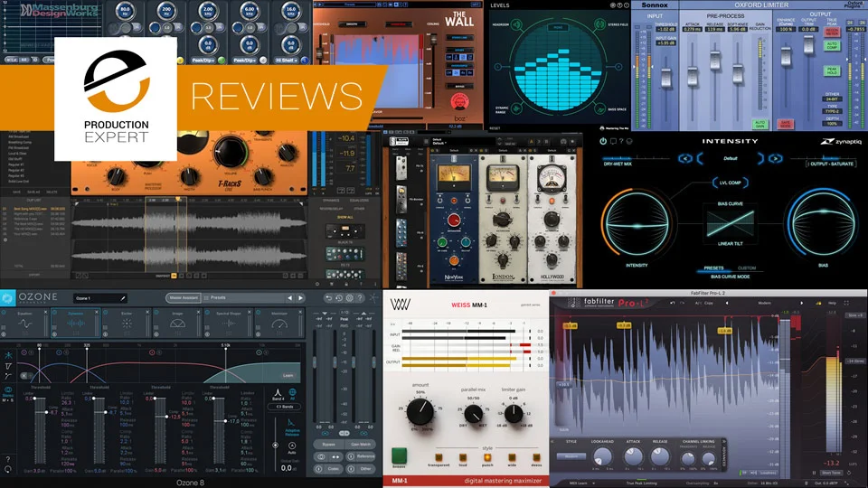Click the FabFilter Pro-L 2 undo arrow

click(x=673, y=304)
